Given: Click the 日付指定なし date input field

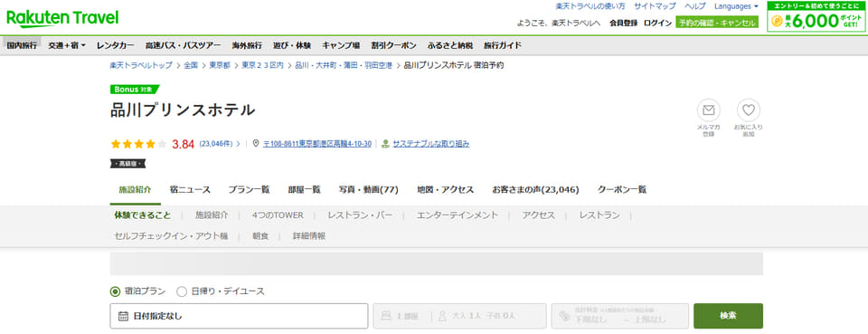Looking at the screenshot, I should point(239,316).
